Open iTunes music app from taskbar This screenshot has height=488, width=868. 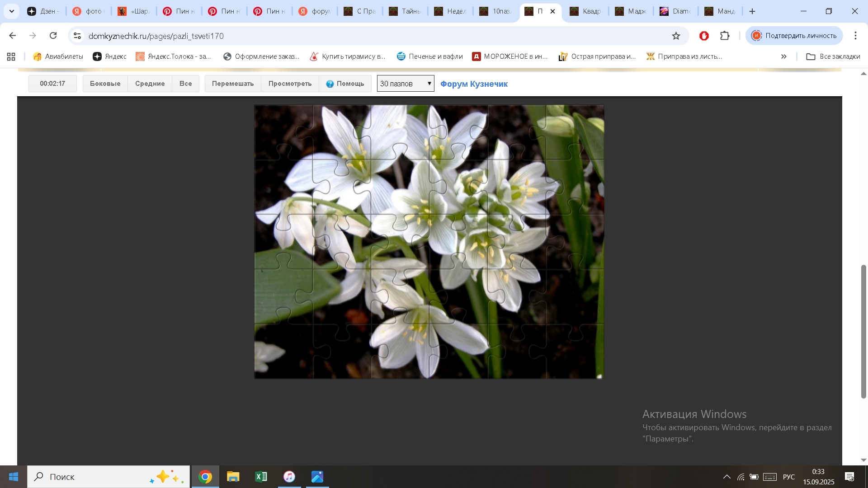[289, 477]
